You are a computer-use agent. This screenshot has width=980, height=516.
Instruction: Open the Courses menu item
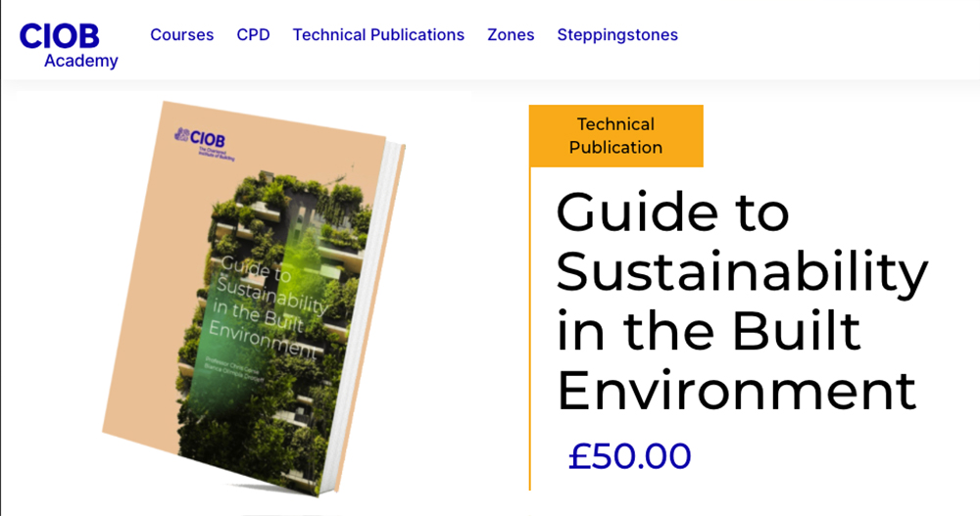coord(182,35)
